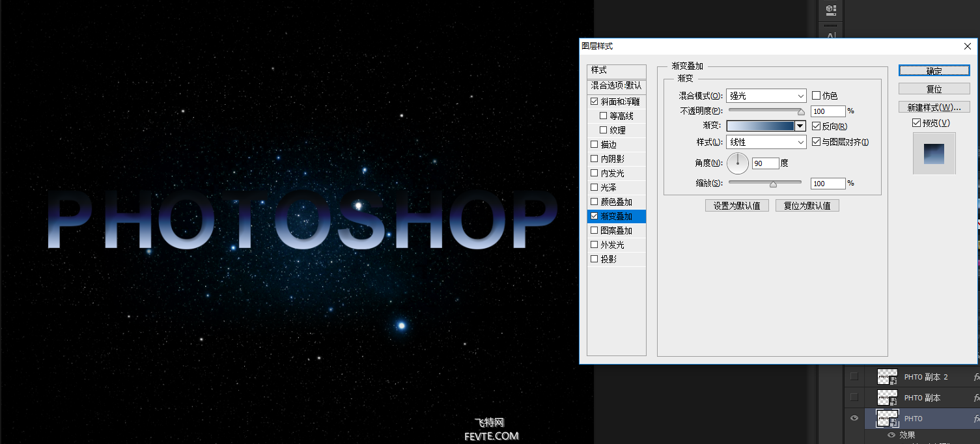
Task: Open the 外发光 settings entry
Action: (x=612, y=245)
